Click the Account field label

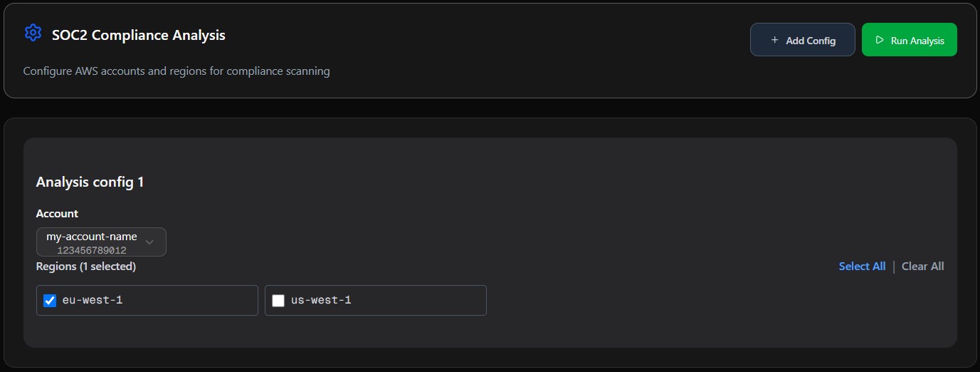pos(57,214)
